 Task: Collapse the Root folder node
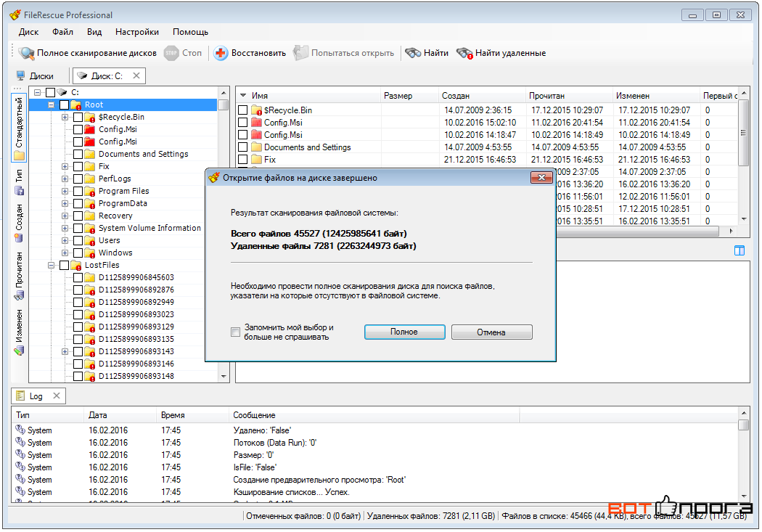click(51, 105)
